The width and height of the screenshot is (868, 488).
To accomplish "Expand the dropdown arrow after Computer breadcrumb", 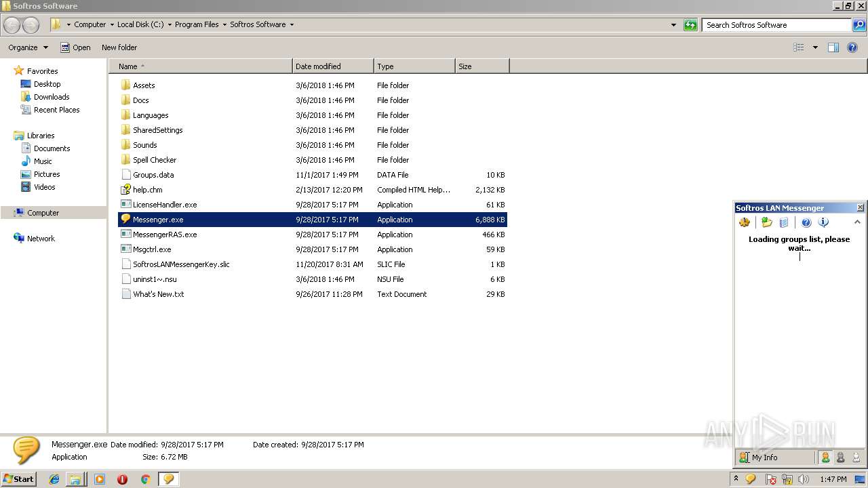I will click(x=112, y=24).
